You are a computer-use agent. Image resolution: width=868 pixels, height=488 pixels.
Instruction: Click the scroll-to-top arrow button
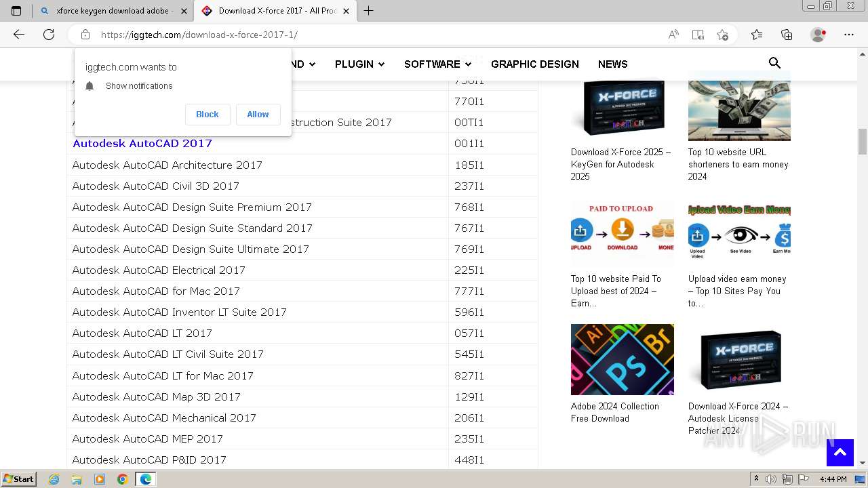coord(840,453)
